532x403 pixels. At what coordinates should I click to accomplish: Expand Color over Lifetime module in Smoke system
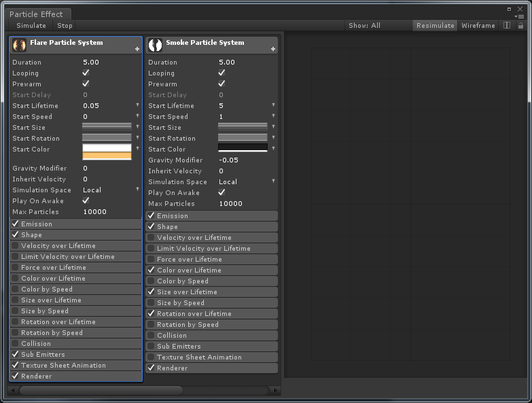click(212, 270)
